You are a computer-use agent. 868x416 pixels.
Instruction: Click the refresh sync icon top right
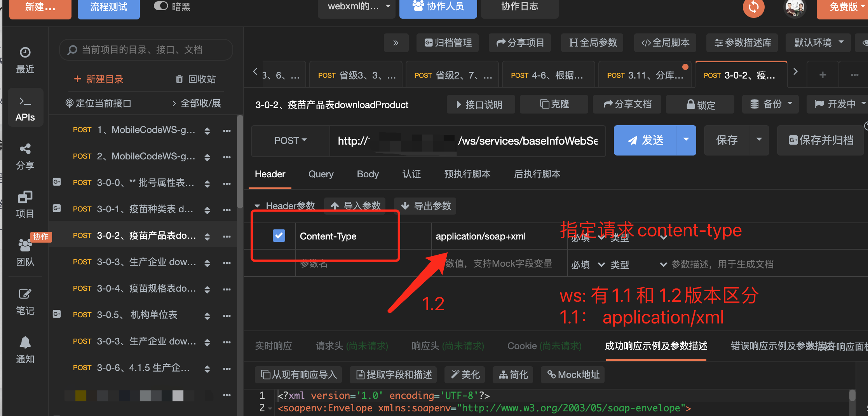pyautogui.click(x=753, y=7)
